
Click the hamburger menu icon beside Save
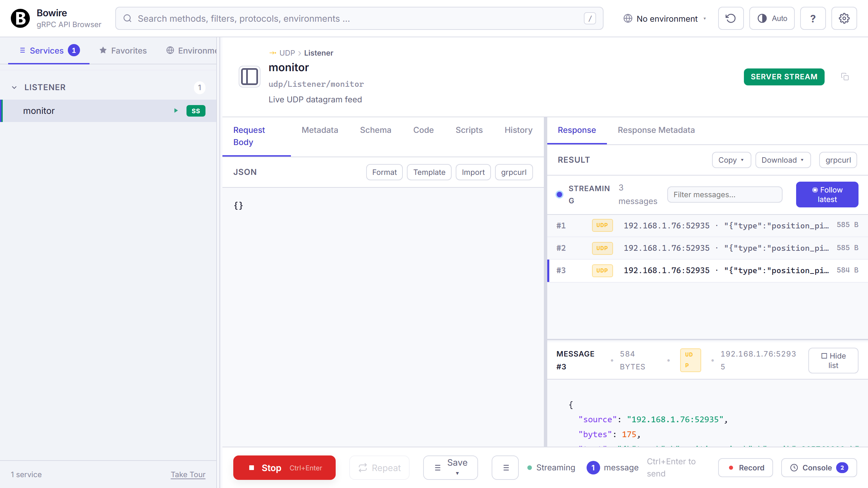pos(505,468)
